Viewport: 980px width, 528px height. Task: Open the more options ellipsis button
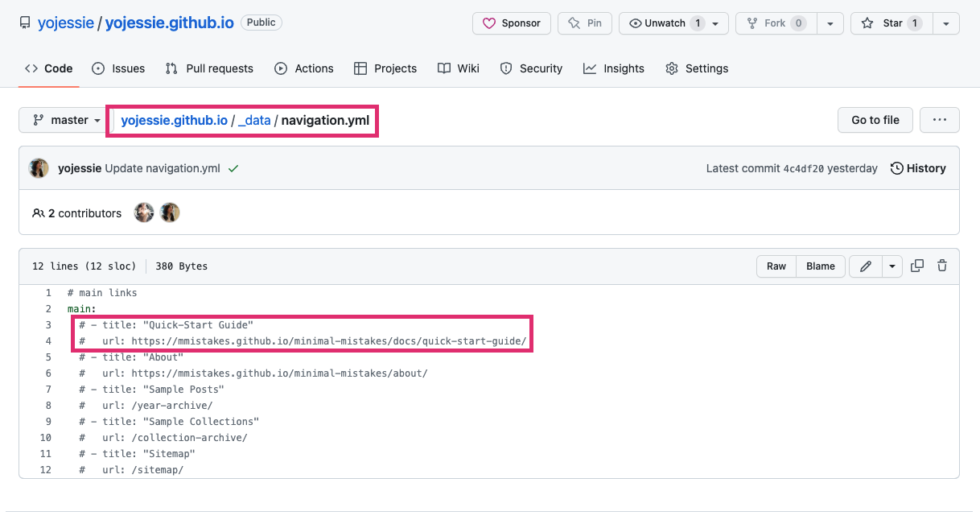[x=940, y=120]
